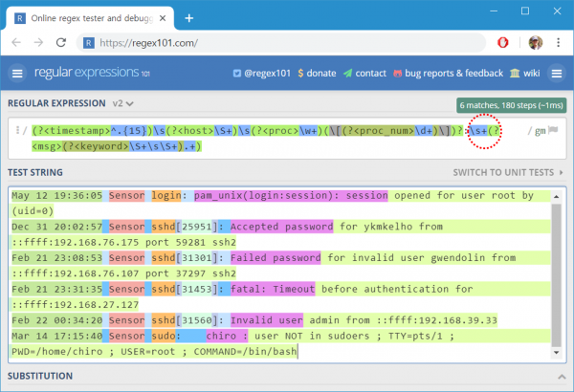Click the test string scrollbar down arrow

point(556,353)
